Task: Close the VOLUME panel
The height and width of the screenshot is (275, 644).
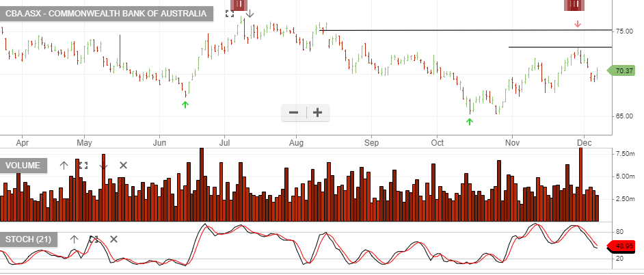Action: click(x=123, y=166)
